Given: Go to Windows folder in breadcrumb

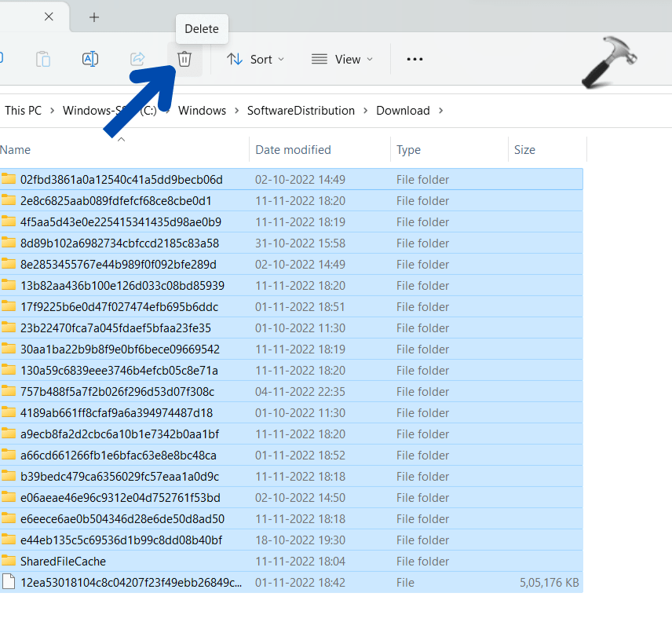Looking at the screenshot, I should tap(202, 111).
